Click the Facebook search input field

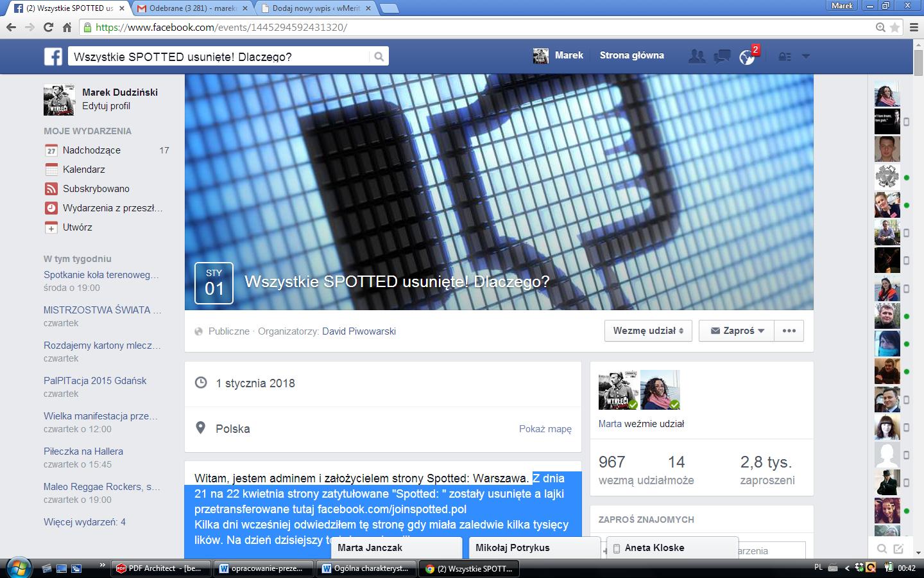[x=218, y=57]
